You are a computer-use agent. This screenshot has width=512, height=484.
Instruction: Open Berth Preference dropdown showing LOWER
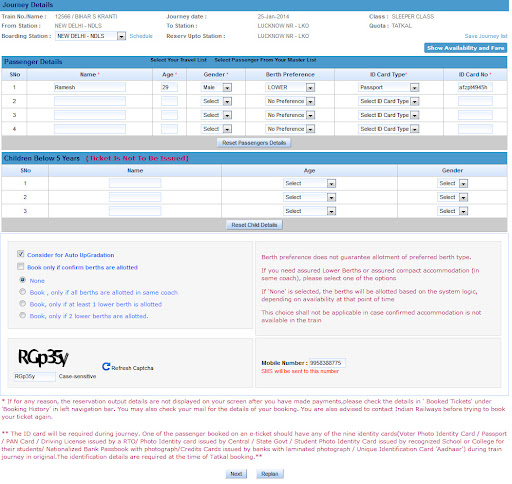[290, 87]
